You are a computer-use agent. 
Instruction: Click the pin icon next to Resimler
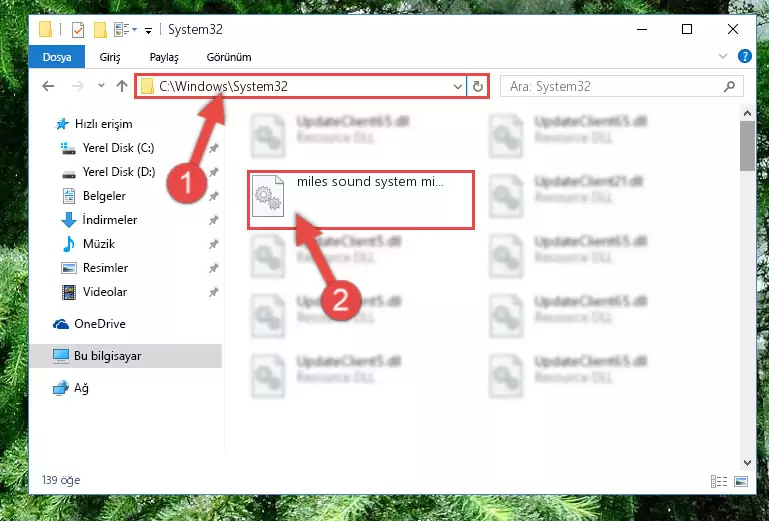point(213,268)
